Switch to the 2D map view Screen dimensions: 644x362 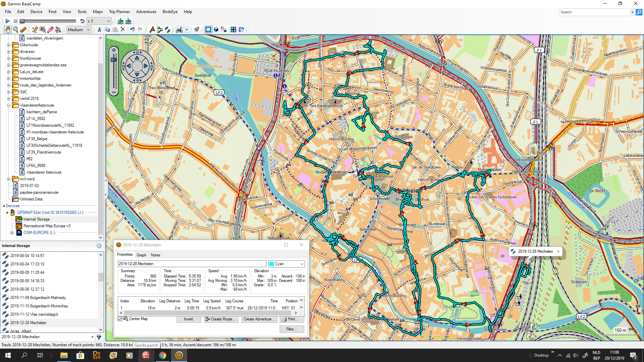click(x=208, y=29)
